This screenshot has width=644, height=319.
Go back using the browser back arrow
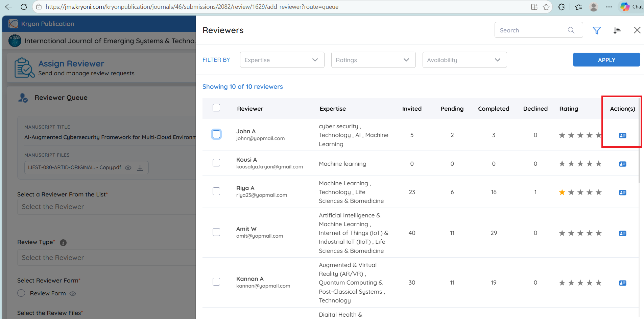tap(8, 7)
